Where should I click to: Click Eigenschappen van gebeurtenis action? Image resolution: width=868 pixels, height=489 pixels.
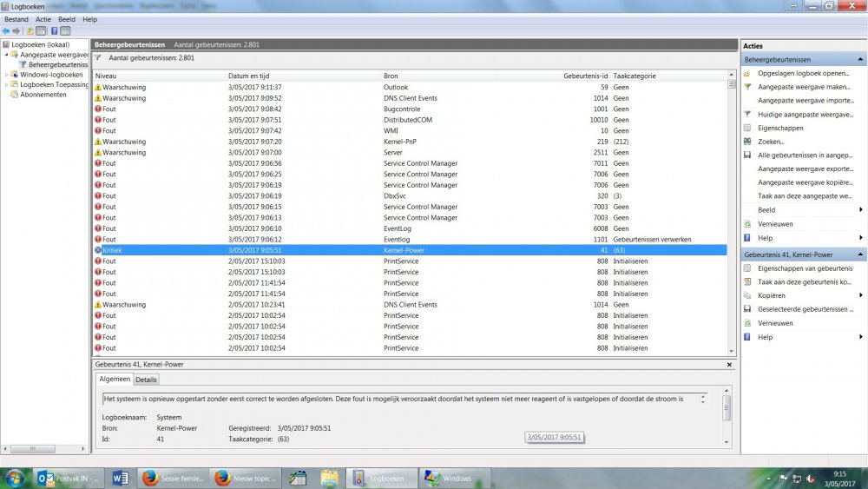[805, 268]
